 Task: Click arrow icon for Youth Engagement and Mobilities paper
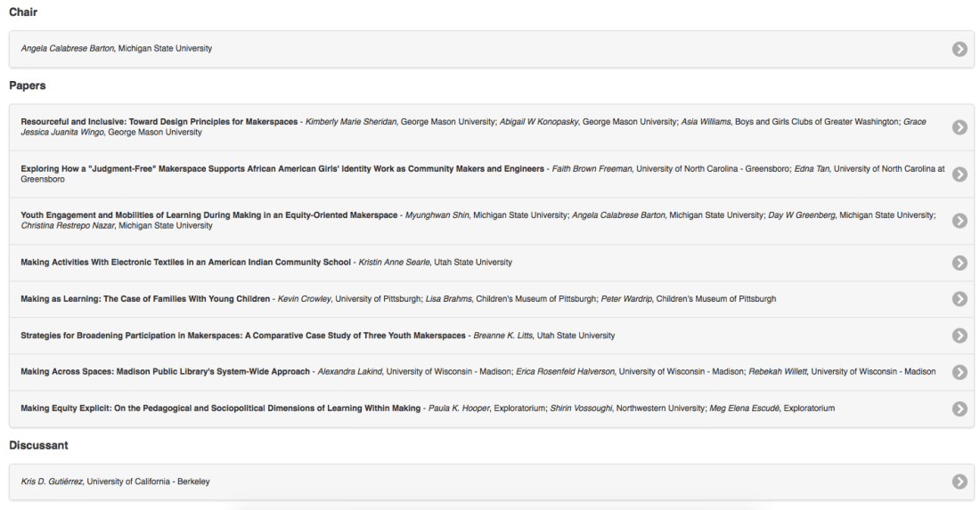click(960, 221)
